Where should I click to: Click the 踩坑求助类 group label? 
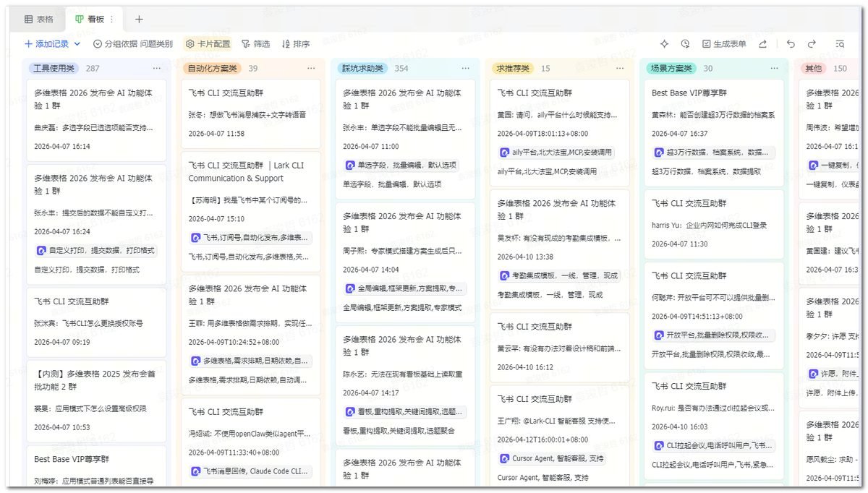(363, 68)
